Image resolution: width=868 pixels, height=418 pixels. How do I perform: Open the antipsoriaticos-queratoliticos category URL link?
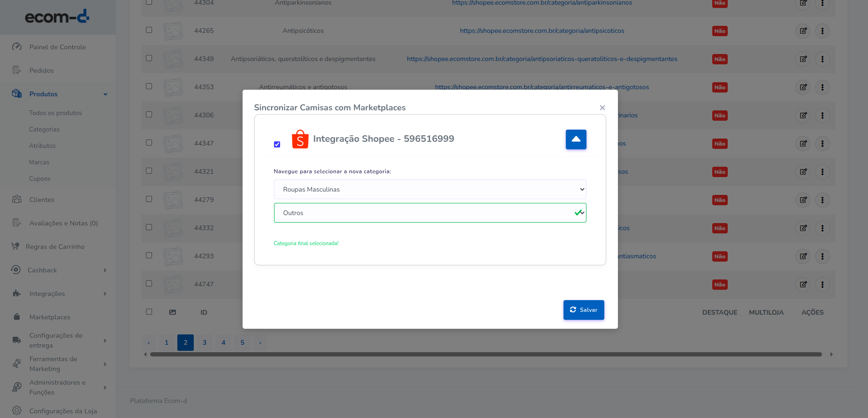542,59
